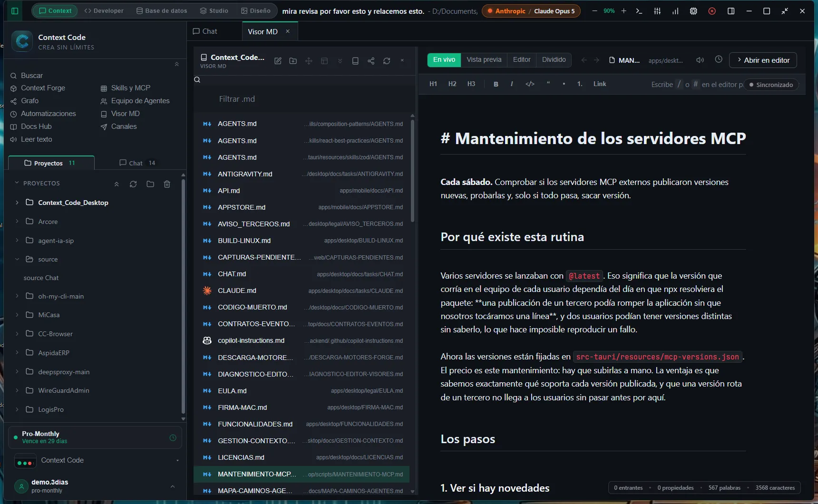Open the terminal prompt icon
The image size is (818, 504).
point(639,11)
